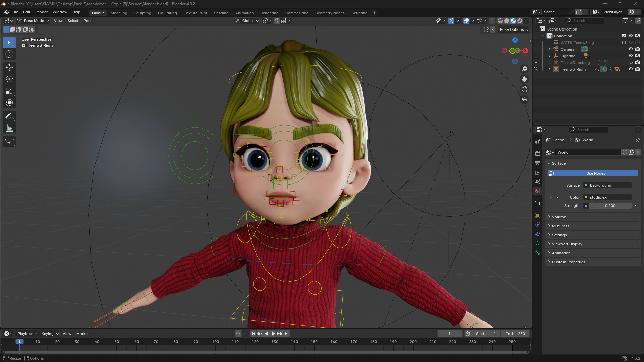Select the Rotate tool
This screenshot has height=362, width=644.
[x=9, y=79]
